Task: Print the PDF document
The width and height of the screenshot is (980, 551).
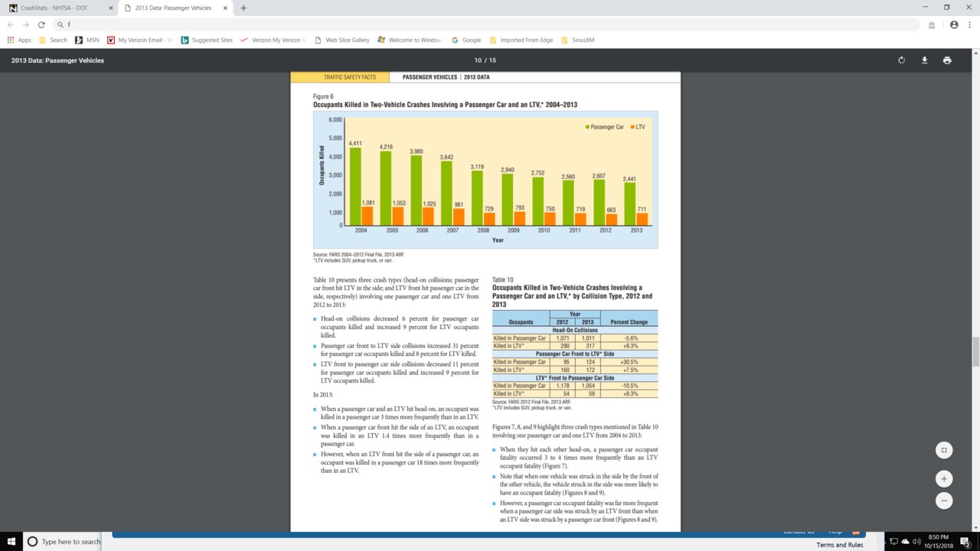Action: click(x=947, y=60)
